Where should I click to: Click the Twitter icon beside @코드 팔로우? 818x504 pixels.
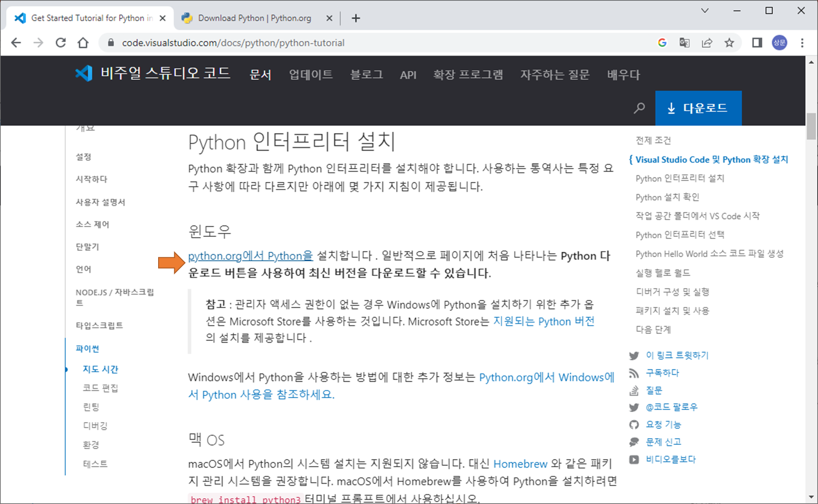[634, 407]
